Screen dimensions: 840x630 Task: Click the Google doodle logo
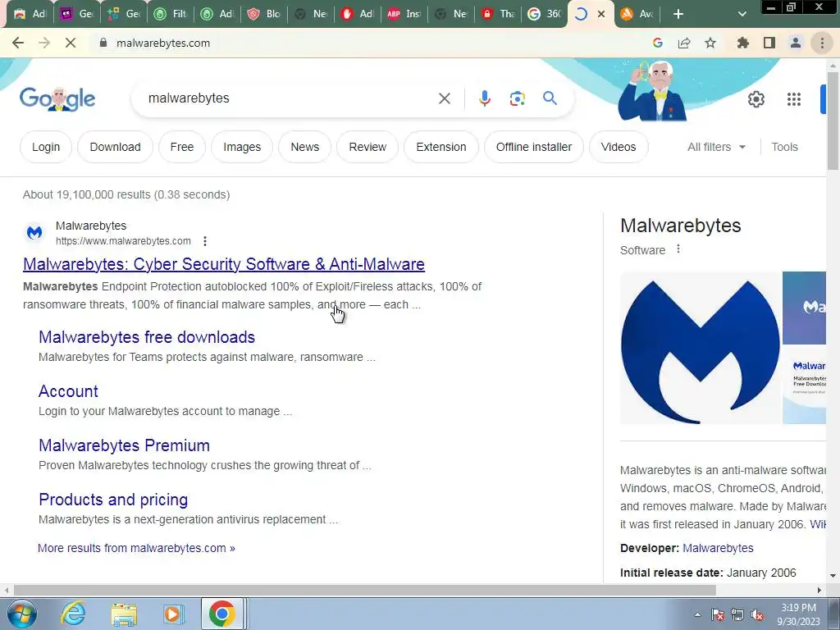[57, 98]
